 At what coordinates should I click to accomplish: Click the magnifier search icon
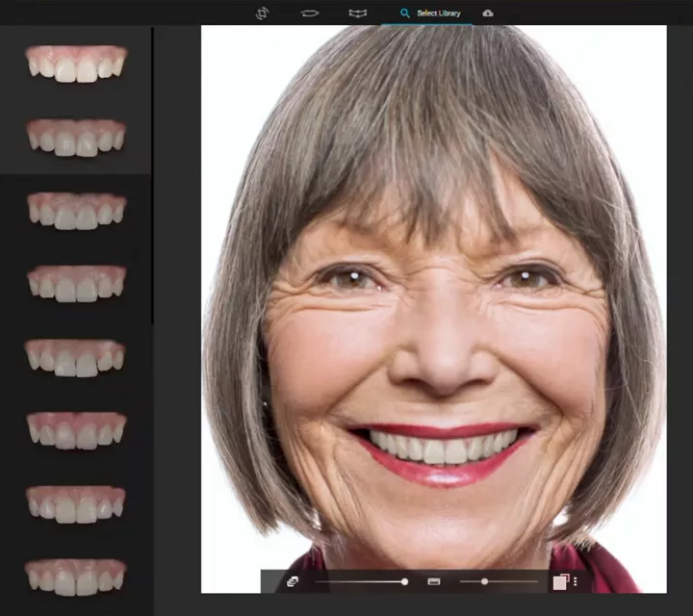pyautogui.click(x=405, y=13)
